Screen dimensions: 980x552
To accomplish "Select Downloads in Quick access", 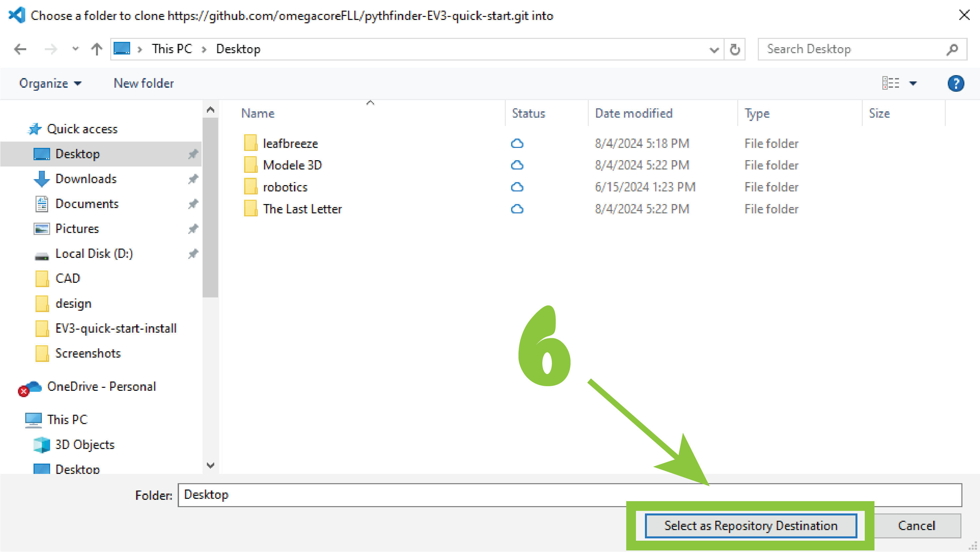I will (86, 179).
